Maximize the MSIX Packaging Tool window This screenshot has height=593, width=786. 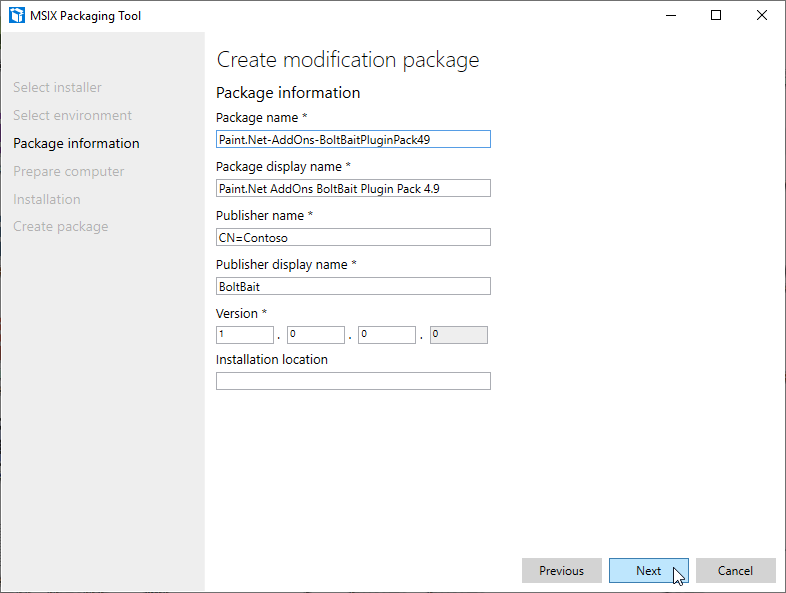(x=716, y=15)
